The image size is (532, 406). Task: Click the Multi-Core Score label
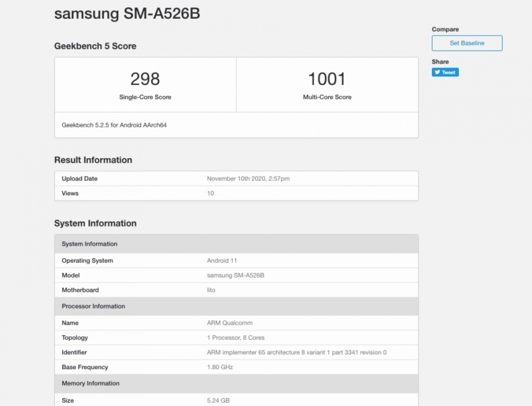pyautogui.click(x=327, y=97)
